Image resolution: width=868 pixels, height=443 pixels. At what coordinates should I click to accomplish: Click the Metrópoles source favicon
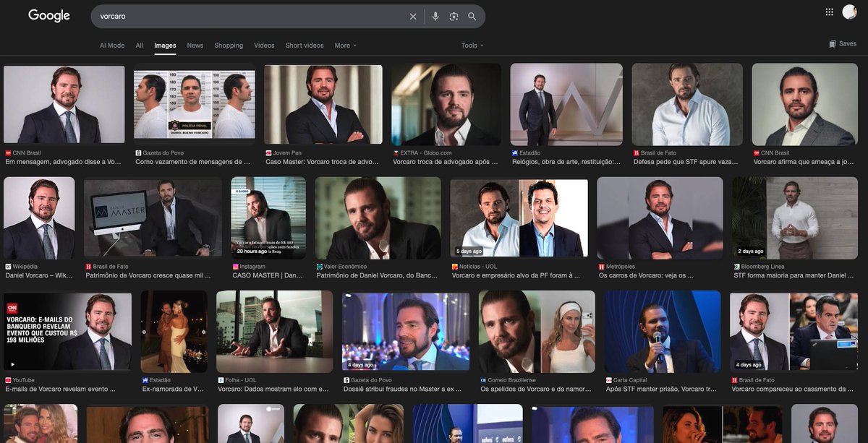tap(601, 267)
